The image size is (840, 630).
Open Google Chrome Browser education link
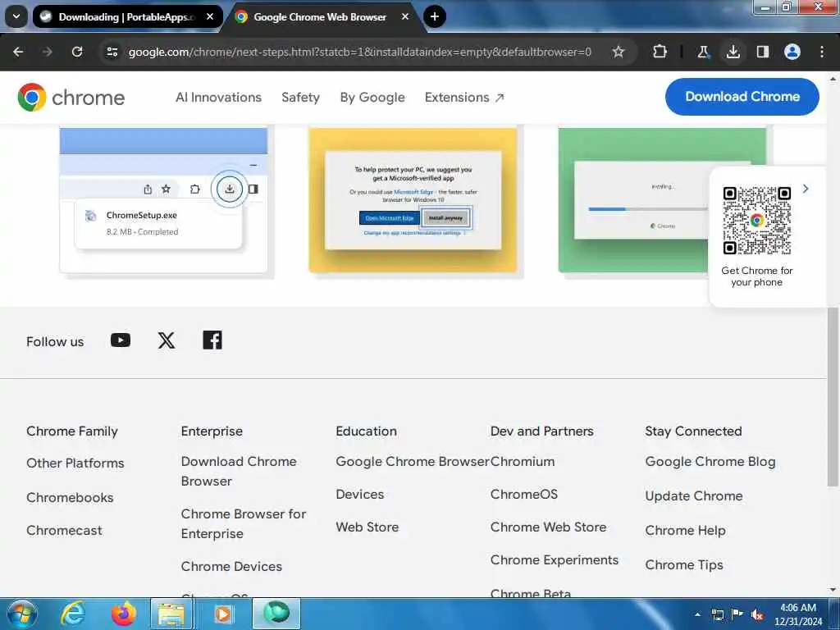(x=413, y=461)
